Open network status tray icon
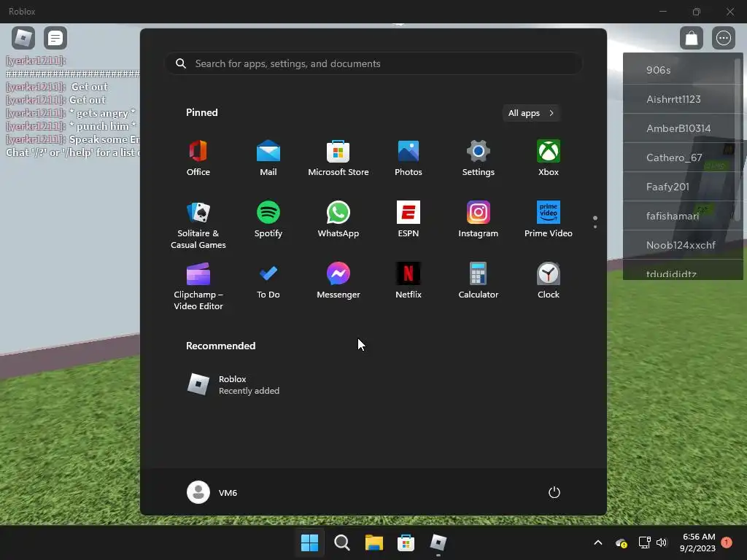Screen dimensions: 747x560 pyautogui.click(x=645, y=542)
